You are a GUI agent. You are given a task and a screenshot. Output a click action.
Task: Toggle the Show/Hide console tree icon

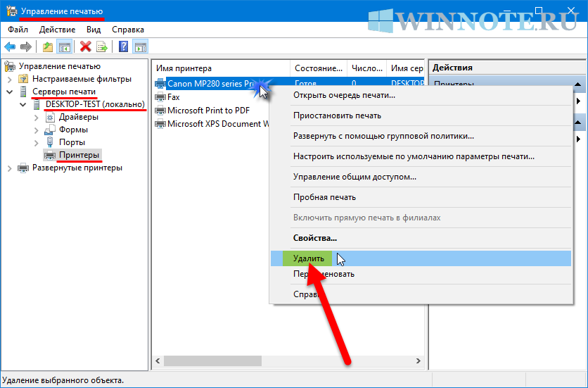[x=64, y=47]
